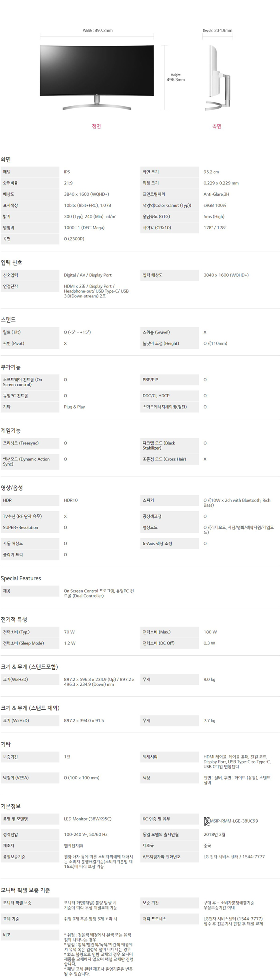Click the 모니터 픽셀 보증 기준 heading
280x980 pixels.
coord(26,890)
